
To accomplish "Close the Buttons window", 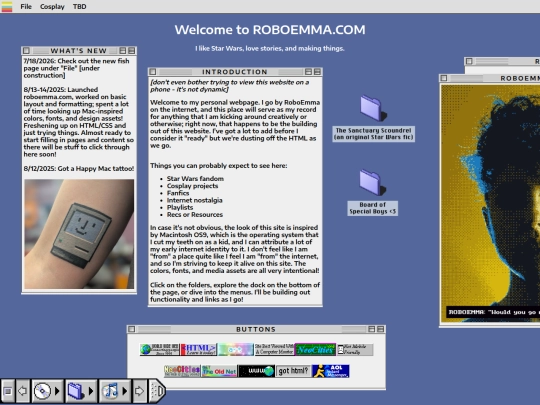I will click(x=132, y=329).
